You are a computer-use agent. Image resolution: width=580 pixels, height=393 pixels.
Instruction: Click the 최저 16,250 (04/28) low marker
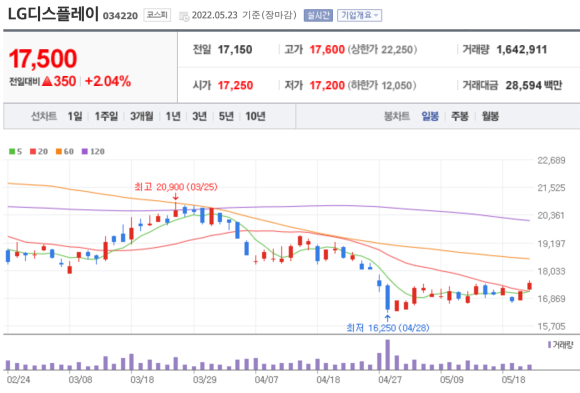[388, 328]
